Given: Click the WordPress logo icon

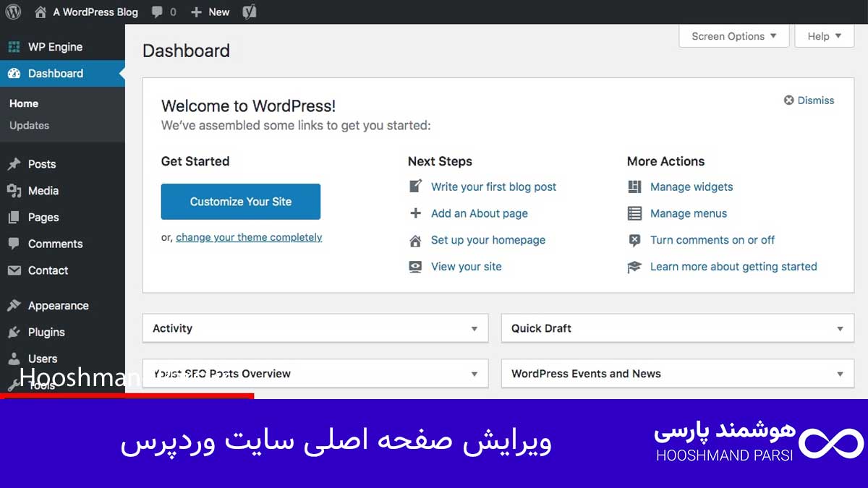Looking at the screenshot, I should click(13, 12).
